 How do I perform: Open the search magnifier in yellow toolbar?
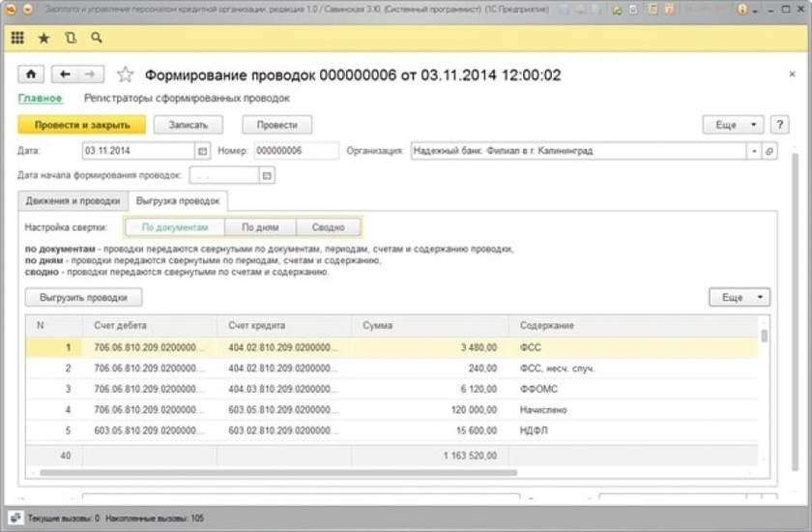97,38
